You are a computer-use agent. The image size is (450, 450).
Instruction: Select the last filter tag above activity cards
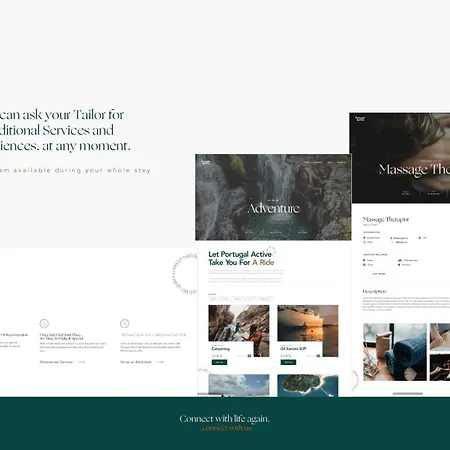(x=265, y=299)
